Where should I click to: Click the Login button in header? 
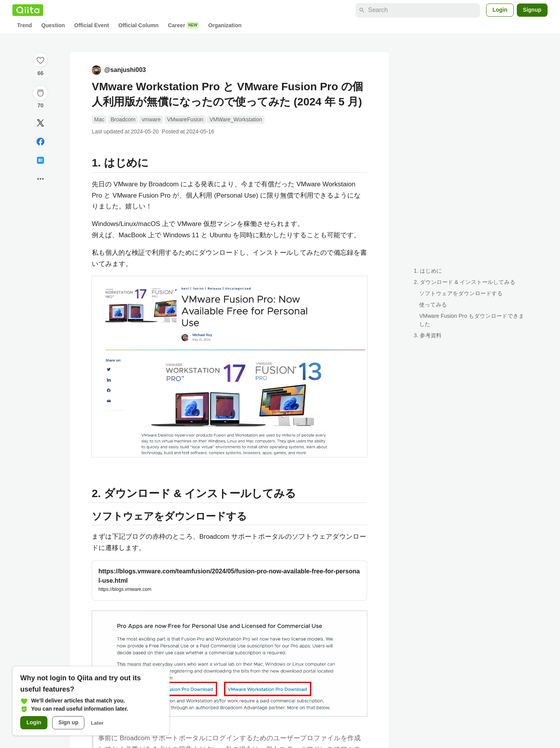(x=500, y=10)
